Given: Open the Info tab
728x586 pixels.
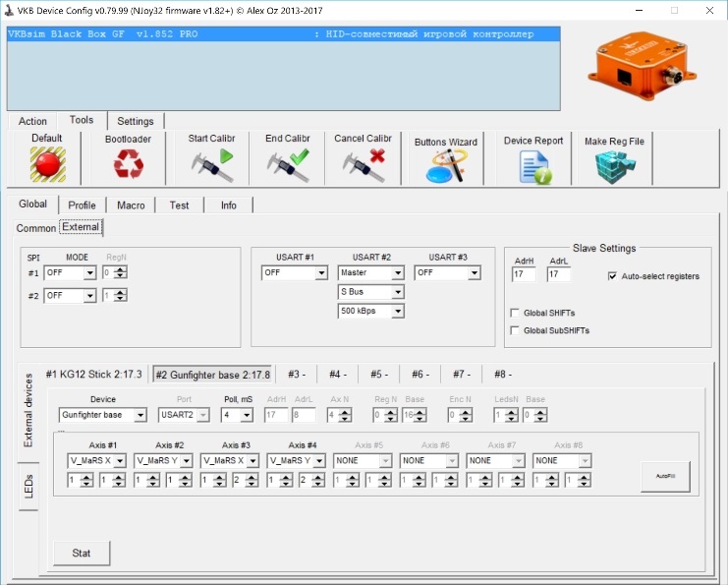Looking at the screenshot, I should pos(229,205).
